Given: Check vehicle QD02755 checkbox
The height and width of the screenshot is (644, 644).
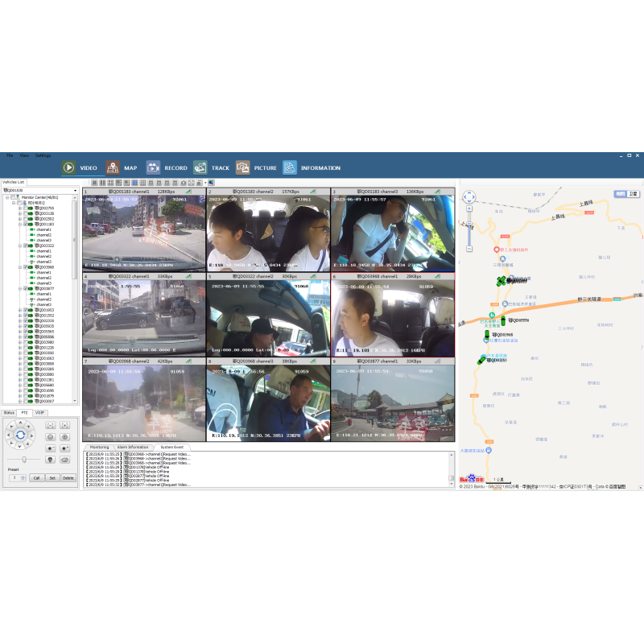Looking at the screenshot, I should tap(26, 208).
